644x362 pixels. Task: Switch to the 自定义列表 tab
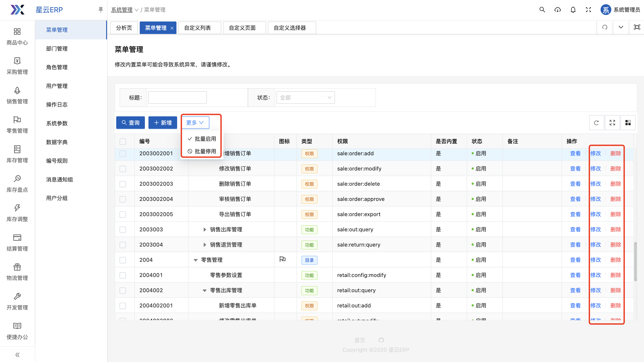click(197, 28)
